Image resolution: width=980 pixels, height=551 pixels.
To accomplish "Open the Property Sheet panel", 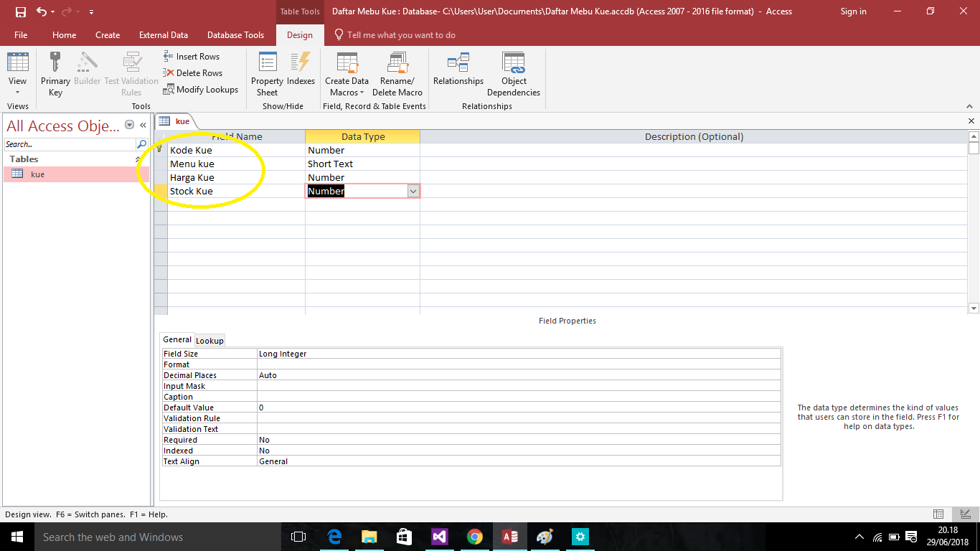I will coord(266,73).
